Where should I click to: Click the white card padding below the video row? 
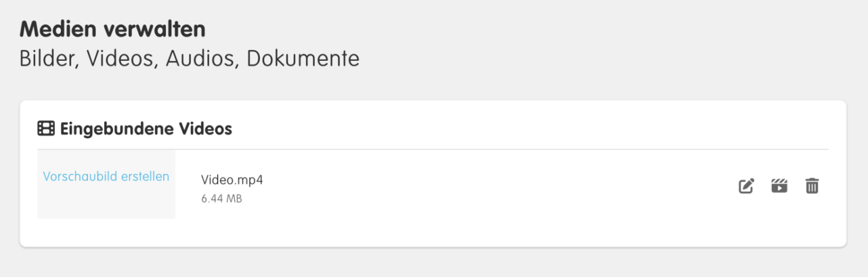click(433, 232)
